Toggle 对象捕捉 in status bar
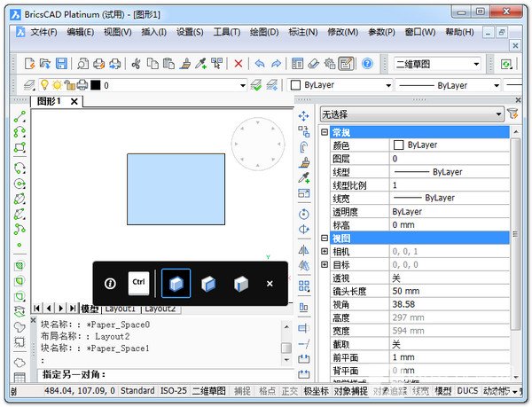The width and height of the screenshot is (532, 407). point(348,391)
